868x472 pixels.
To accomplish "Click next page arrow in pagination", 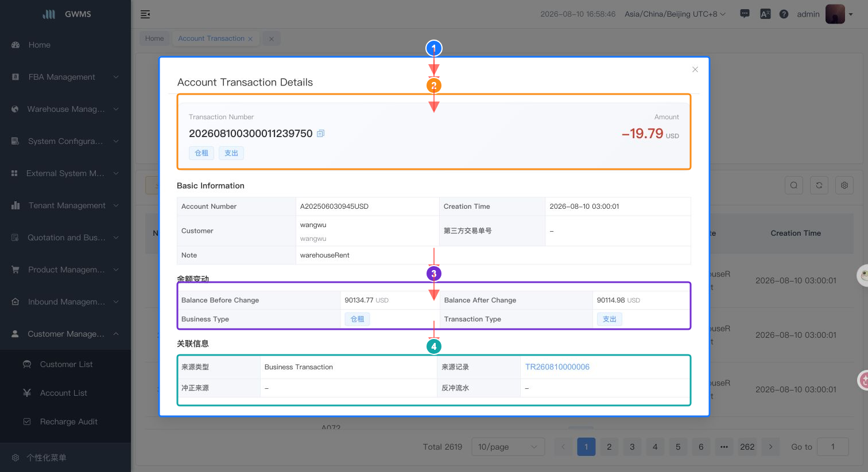I will click(770, 447).
